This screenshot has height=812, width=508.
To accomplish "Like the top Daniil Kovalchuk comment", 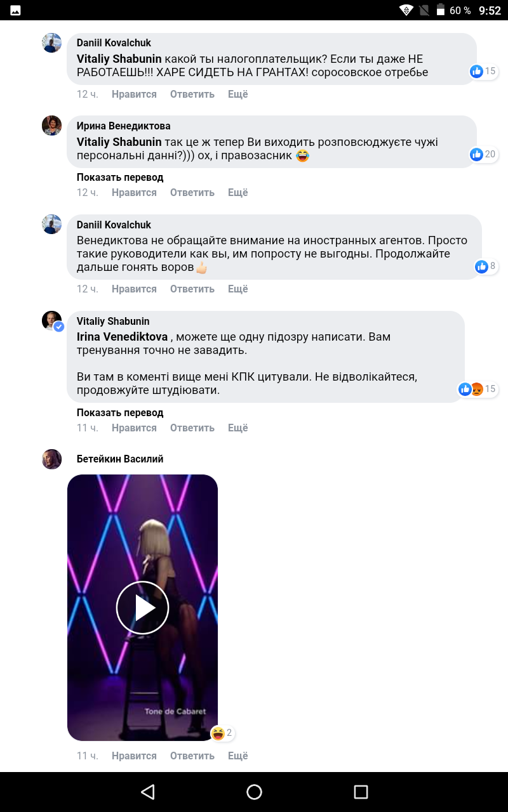I will pos(134,95).
